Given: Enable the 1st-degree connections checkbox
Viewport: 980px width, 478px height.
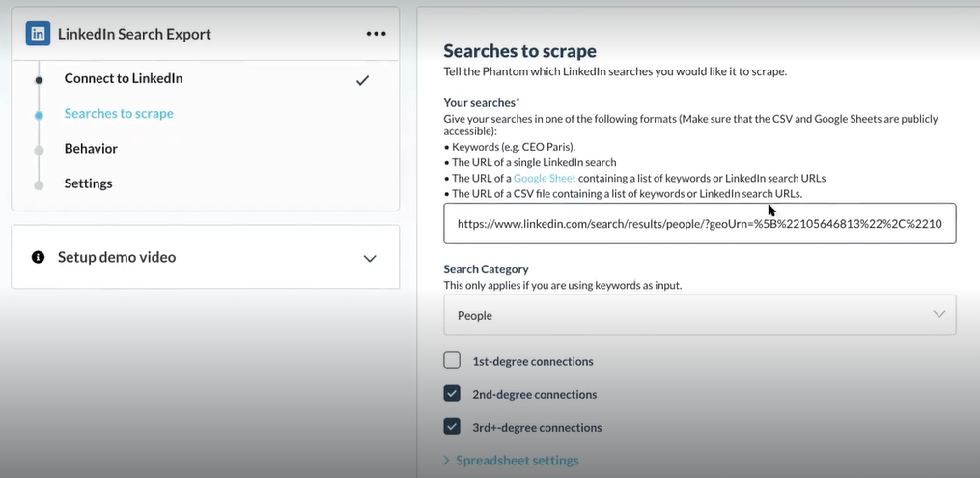Looking at the screenshot, I should pos(452,360).
